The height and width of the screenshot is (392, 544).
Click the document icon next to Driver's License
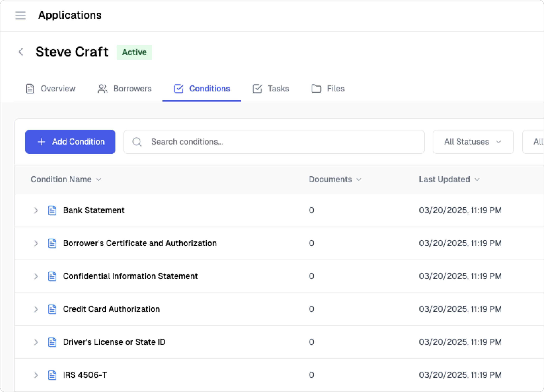(x=52, y=342)
